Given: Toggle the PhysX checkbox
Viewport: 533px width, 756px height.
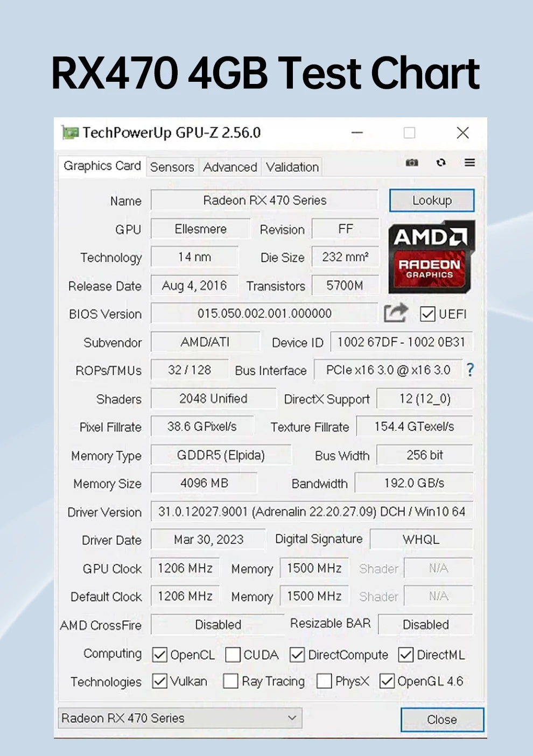Looking at the screenshot, I should (x=324, y=681).
